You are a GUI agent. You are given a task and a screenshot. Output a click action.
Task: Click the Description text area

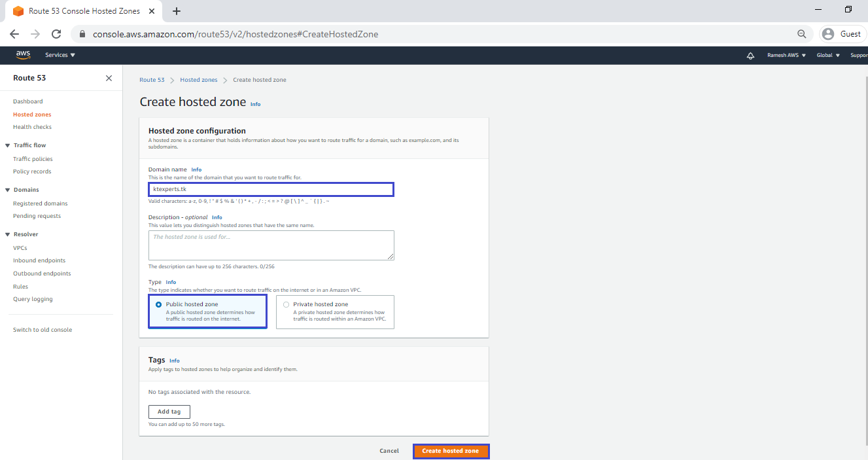point(271,245)
